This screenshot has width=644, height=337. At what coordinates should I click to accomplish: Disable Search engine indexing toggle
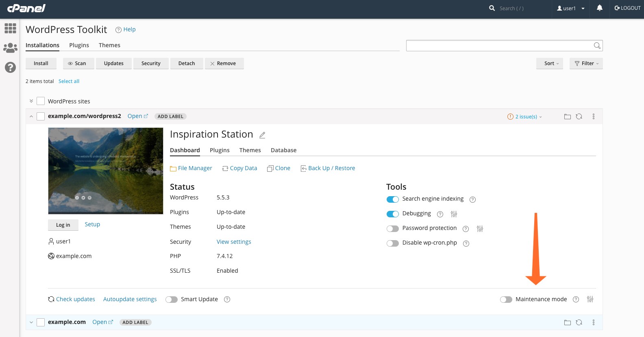pyautogui.click(x=392, y=199)
